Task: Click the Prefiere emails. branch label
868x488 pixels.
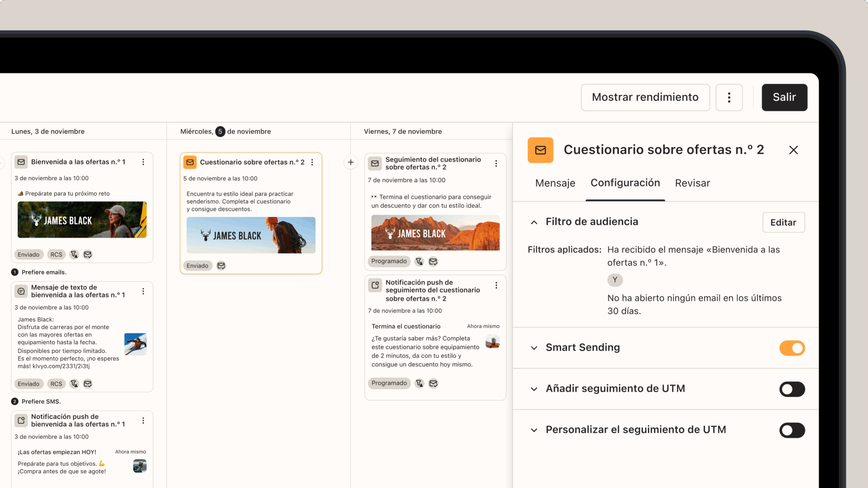Action: coord(44,272)
